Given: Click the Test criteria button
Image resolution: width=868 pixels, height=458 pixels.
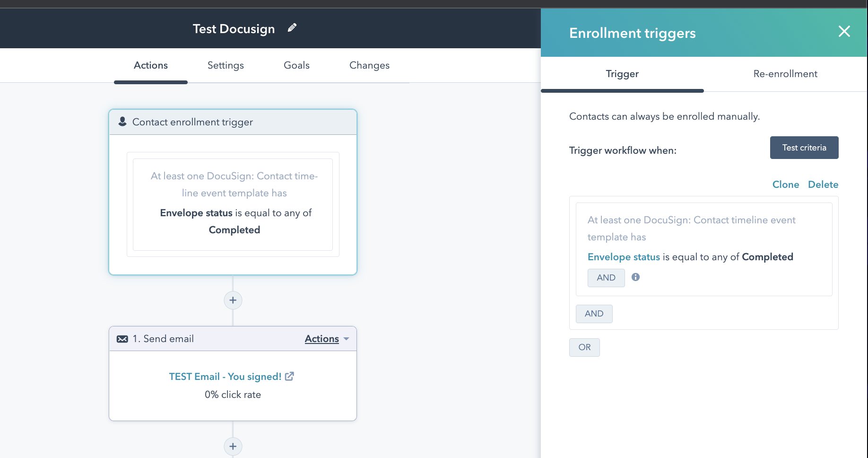Looking at the screenshot, I should pos(804,147).
